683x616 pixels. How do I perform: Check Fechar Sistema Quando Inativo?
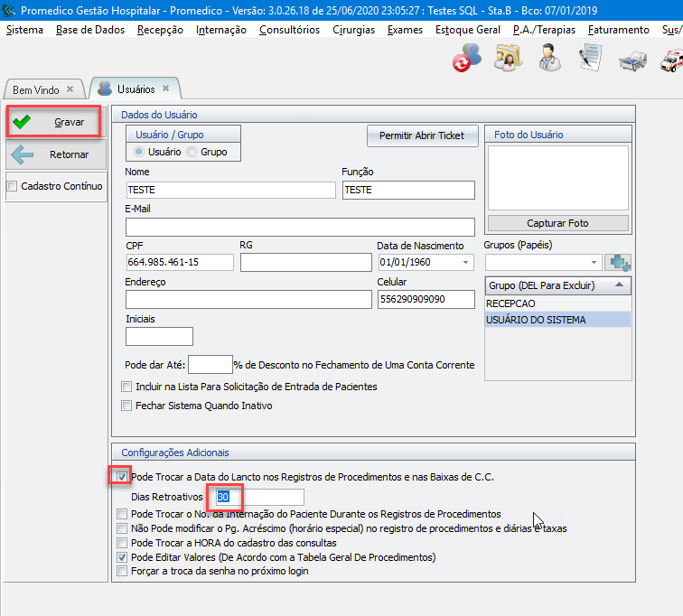point(126,406)
